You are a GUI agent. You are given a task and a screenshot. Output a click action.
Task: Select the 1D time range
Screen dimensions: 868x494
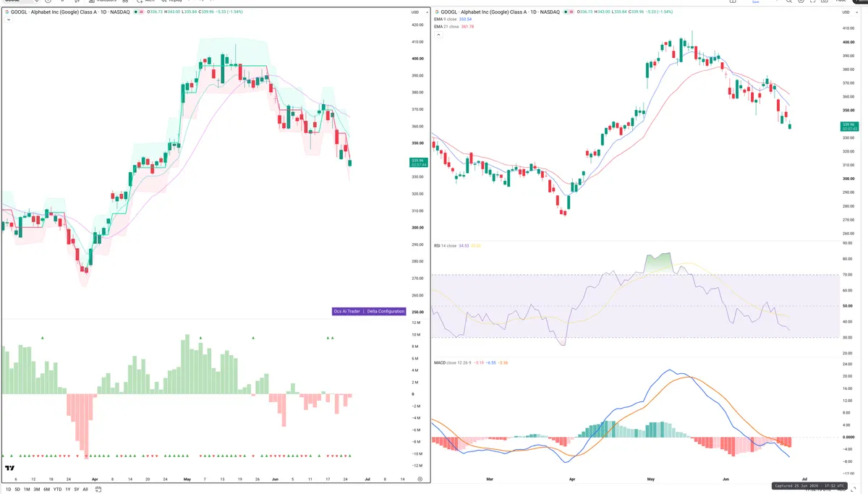point(9,489)
